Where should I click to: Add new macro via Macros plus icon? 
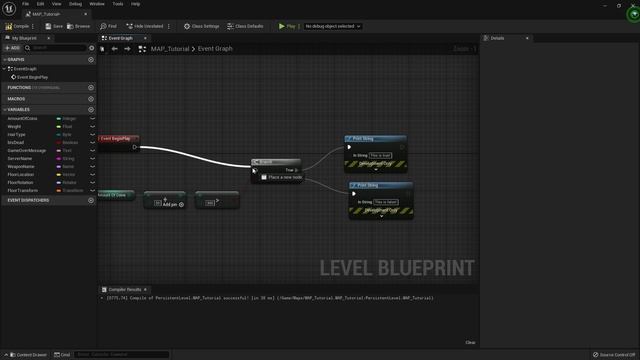(x=91, y=99)
